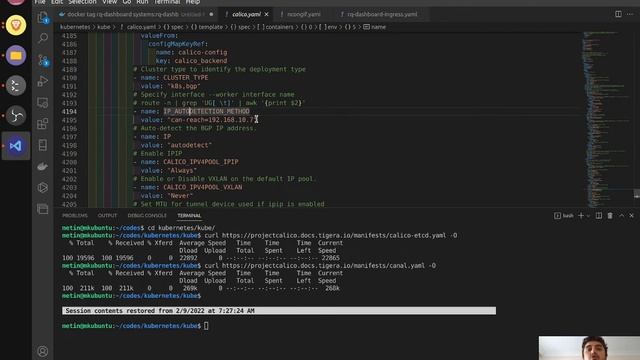The height and width of the screenshot is (360, 640).
Task: Split the editor to the right
Action: (x=618, y=14)
